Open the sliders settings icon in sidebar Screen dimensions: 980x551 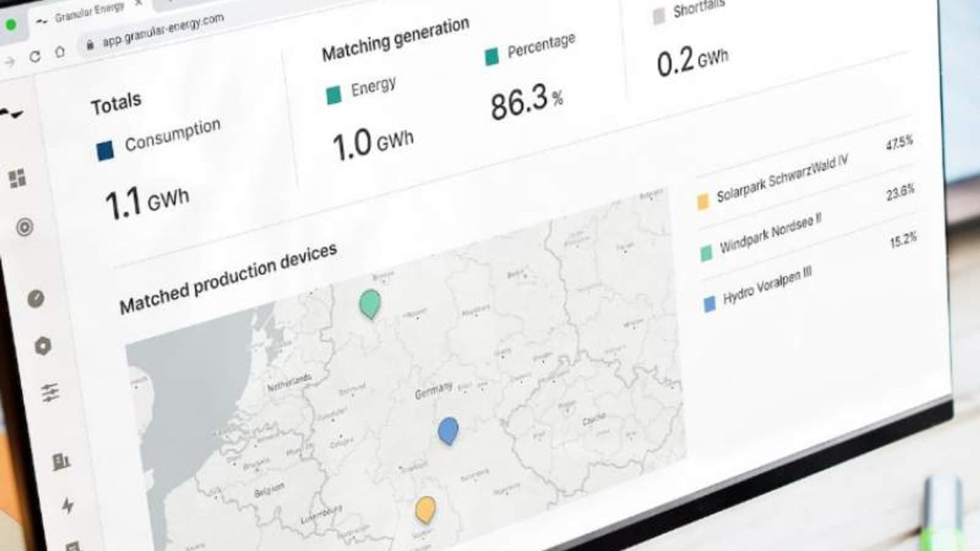coord(50,392)
